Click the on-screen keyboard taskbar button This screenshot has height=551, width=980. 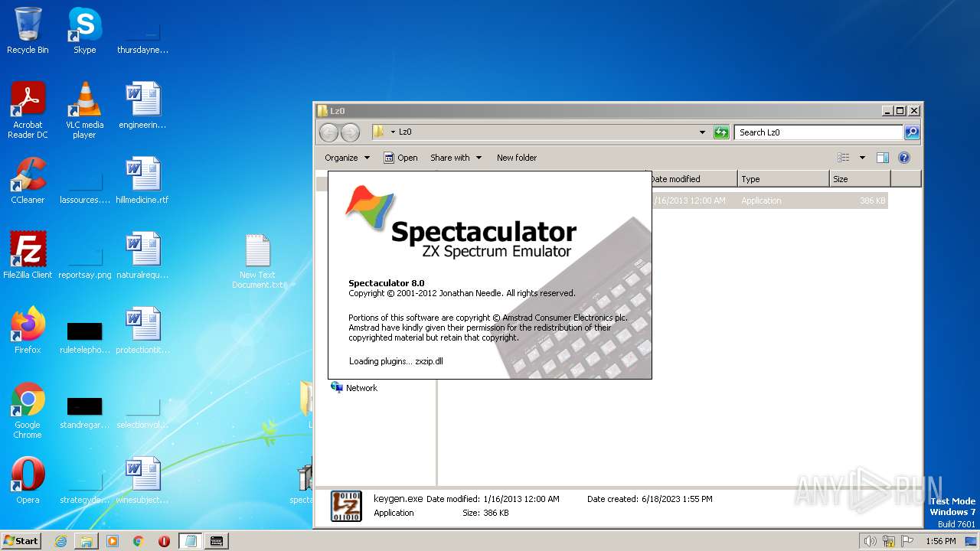click(217, 541)
